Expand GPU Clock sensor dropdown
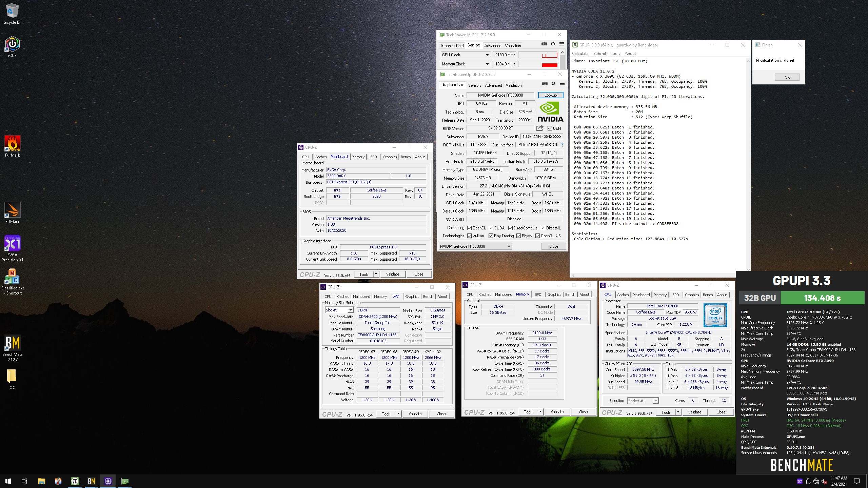Image resolution: width=868 pixels, height=488 pixels. (x=487, y=55)
